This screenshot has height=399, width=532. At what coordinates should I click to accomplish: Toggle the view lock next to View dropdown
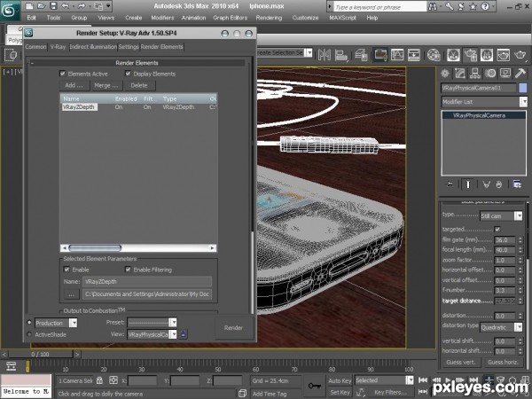(183, 334)
